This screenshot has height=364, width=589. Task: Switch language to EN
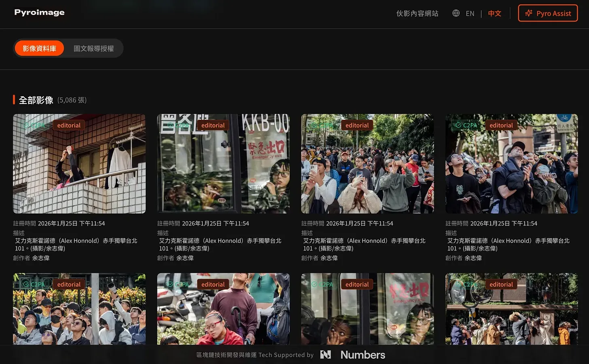coord(470,13)
